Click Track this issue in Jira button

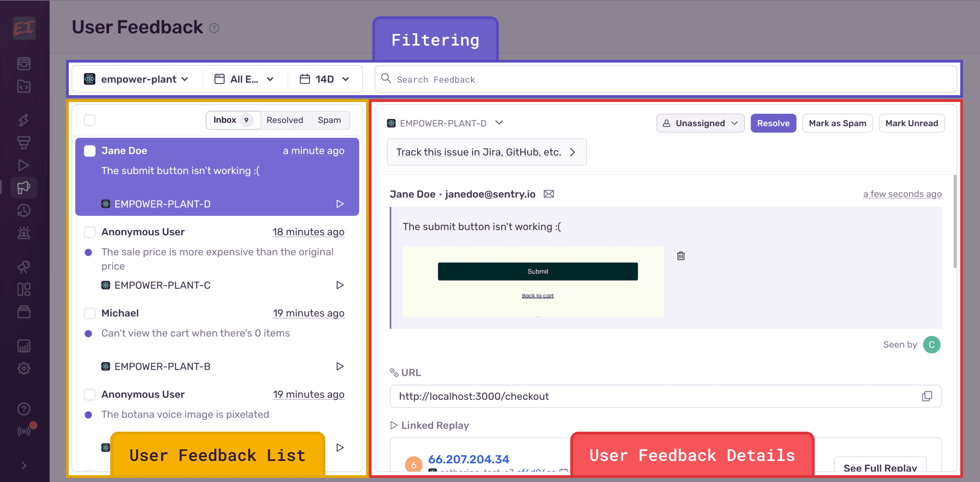click(486, 152)
